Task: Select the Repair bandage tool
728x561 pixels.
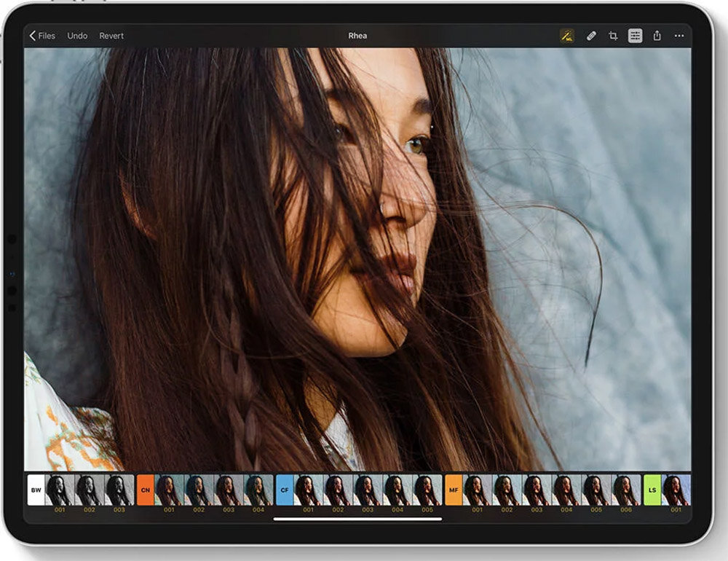Action: tap(591, 36)
